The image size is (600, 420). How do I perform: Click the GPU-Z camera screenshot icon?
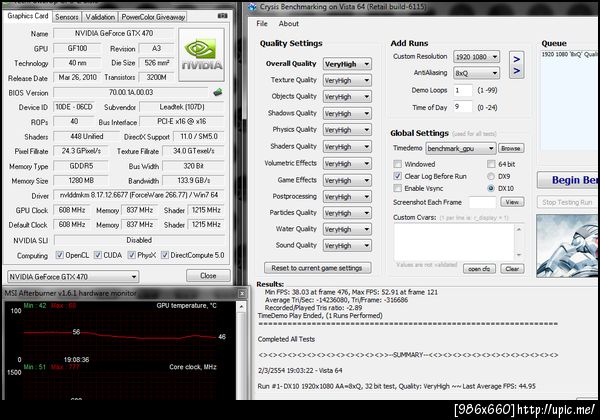coord(222,16)
